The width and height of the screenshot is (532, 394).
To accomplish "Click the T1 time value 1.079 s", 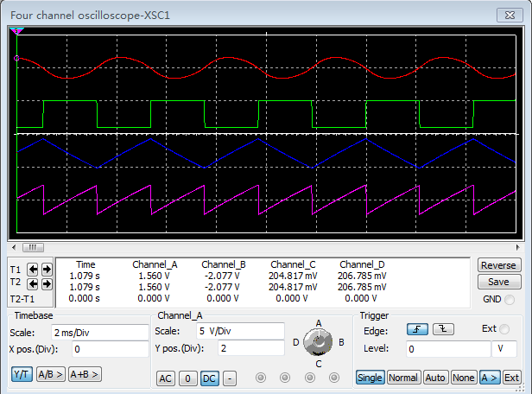I will pos(85,276).
